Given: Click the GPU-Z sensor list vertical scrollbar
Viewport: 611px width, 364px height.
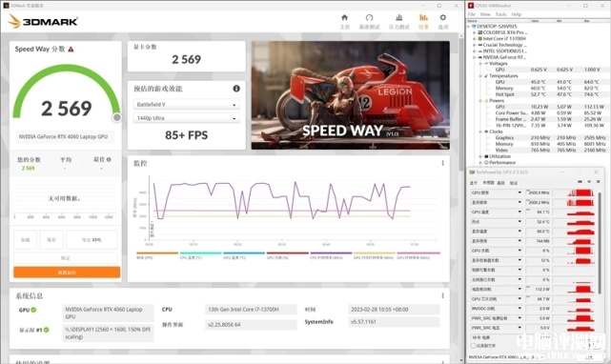Looking at the screenshot, I should [601, 242].
